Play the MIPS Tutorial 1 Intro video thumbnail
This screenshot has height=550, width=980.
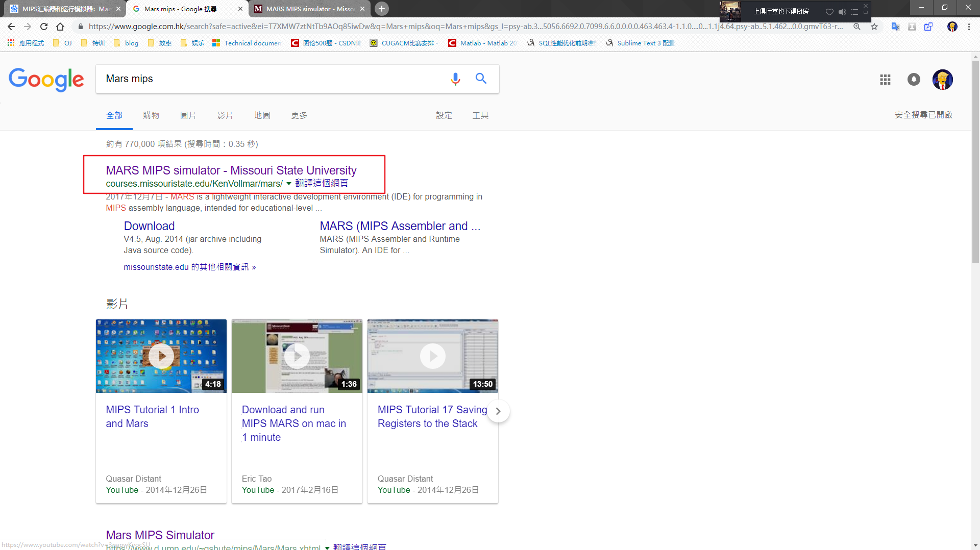[x=161, y=356]
